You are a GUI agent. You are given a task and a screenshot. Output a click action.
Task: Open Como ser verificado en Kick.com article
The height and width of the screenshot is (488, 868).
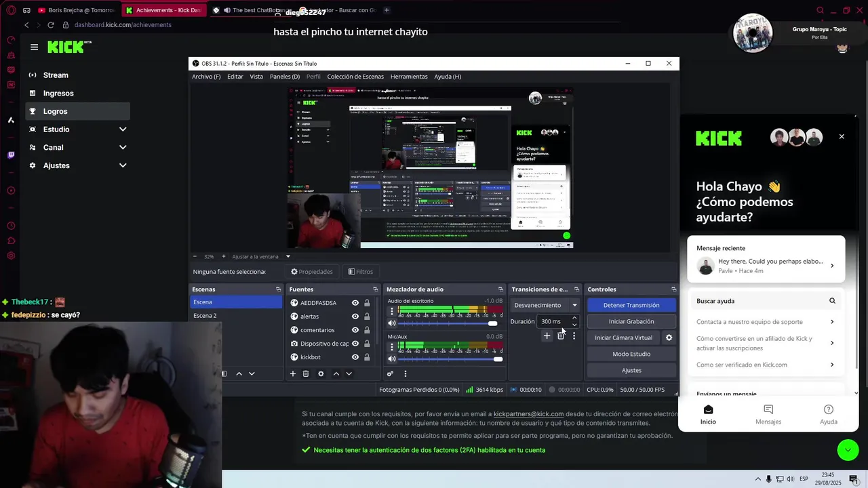point(766,365)
